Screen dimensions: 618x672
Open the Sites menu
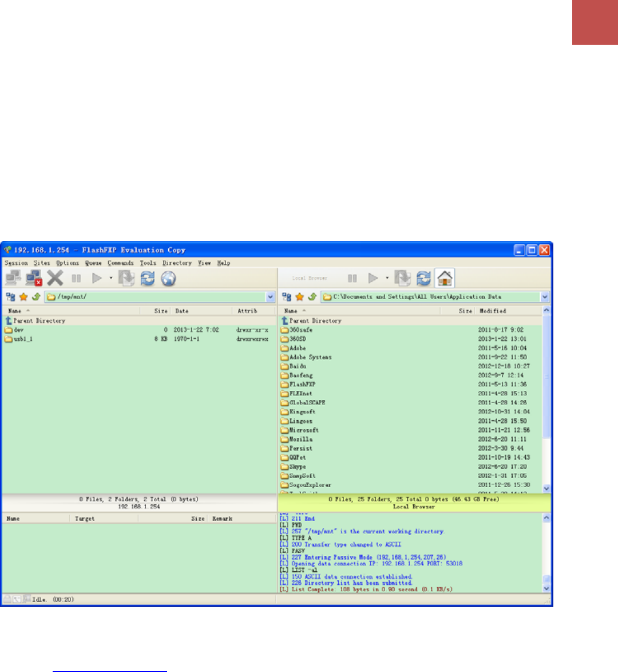[42, 263]
